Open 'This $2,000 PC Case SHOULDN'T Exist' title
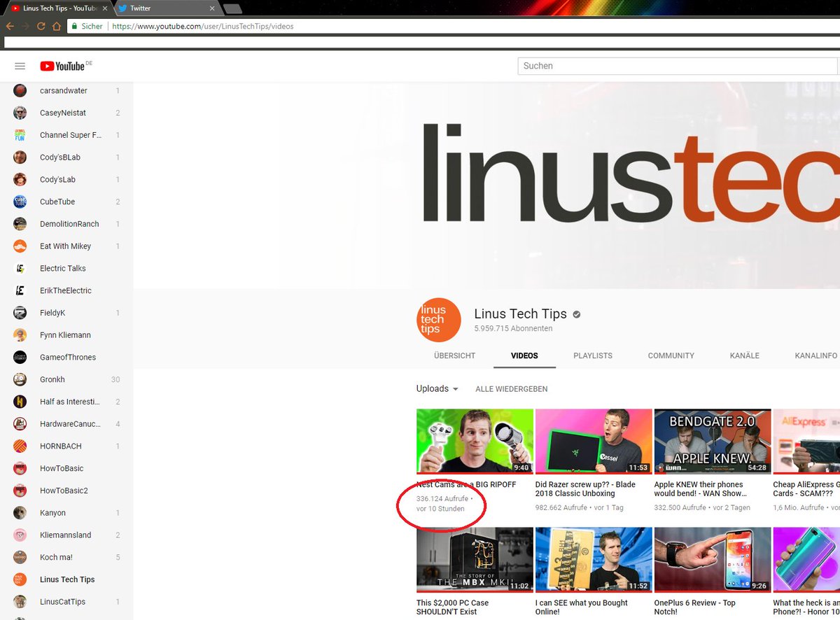 coord(453,607)
